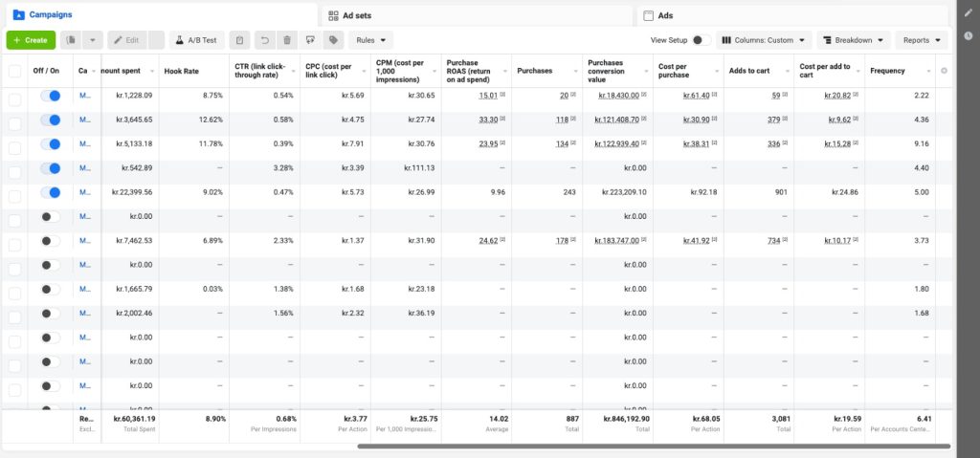
Task: Click the A/B Test button
Action: pyautogui.click(x=197, y=40)
